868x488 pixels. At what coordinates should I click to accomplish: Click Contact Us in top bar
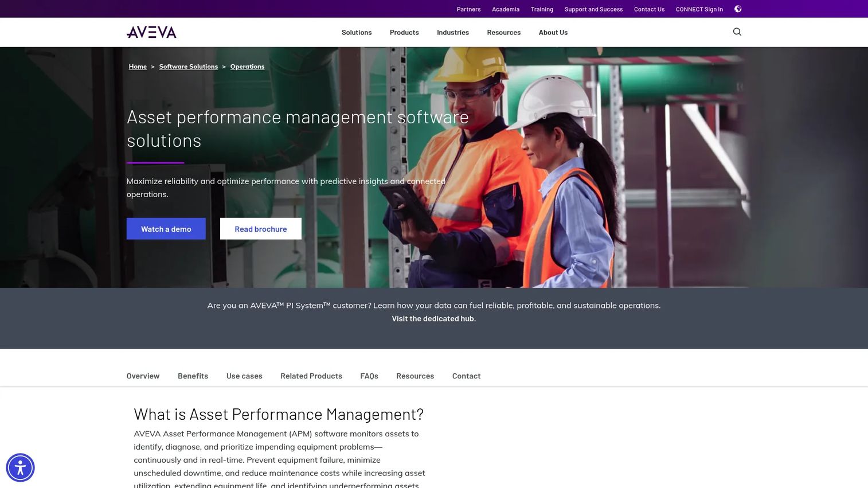[649, 9]
